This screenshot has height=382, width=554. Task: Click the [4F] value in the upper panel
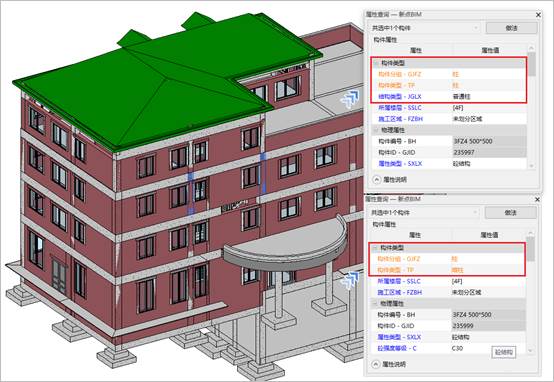pyautogui.click(x=489, y=107)
